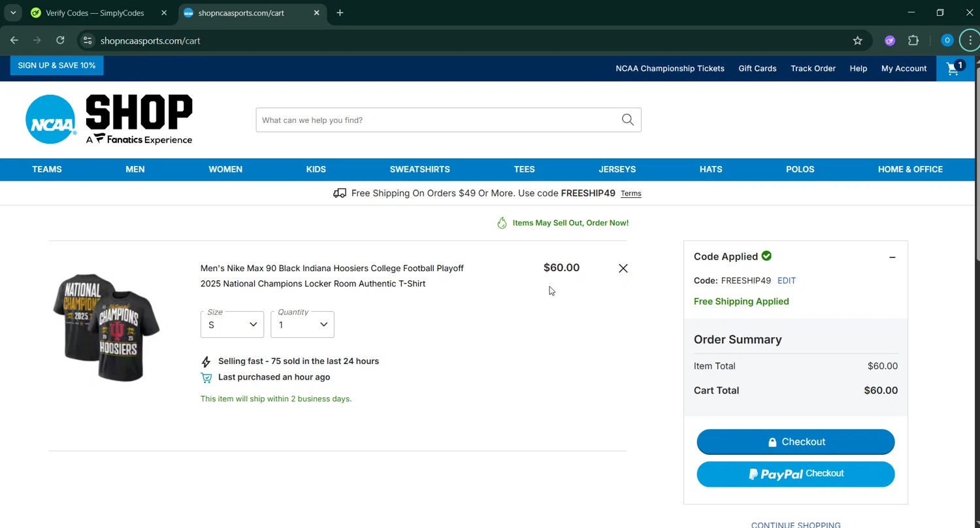The width and height of the screenshot is (980, 528).
Task: Click 'Last purchased an hour ago' text
Action: pyautogui.click(x=274, y=377)
